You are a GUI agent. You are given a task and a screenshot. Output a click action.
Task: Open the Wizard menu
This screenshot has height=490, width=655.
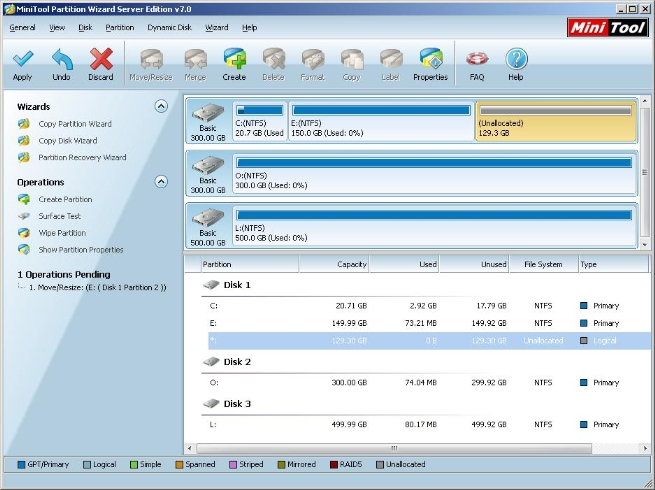tap(217, 28)
